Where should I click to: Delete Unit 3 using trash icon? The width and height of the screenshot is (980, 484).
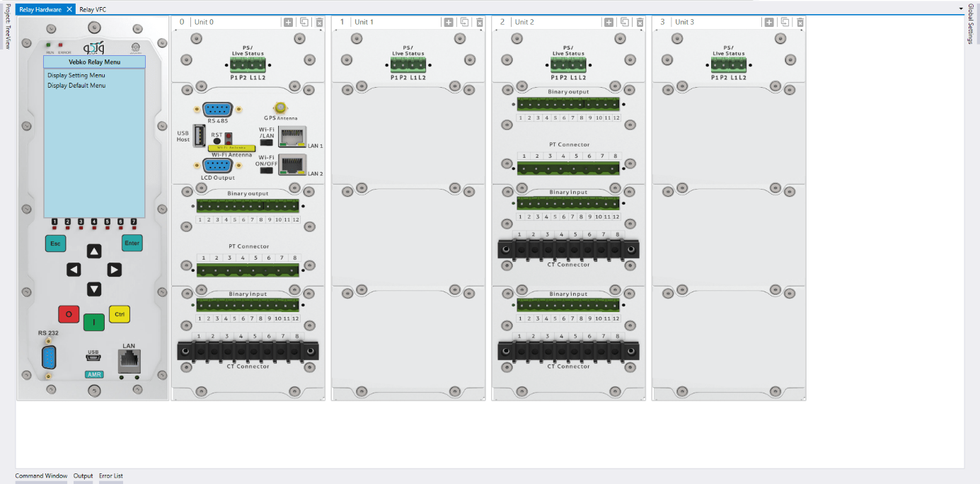pos(800,22)
